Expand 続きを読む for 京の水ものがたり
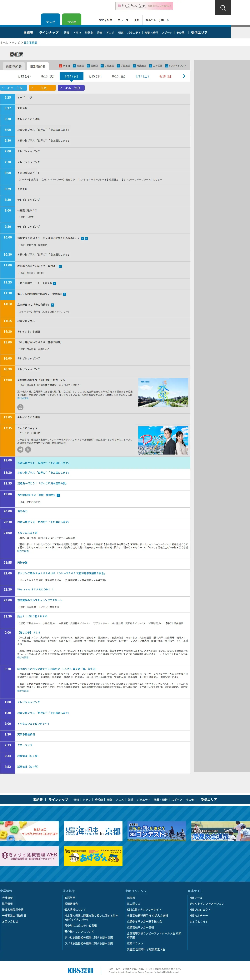This screenshot has width=250, height=980. click(x=23, y=398)
